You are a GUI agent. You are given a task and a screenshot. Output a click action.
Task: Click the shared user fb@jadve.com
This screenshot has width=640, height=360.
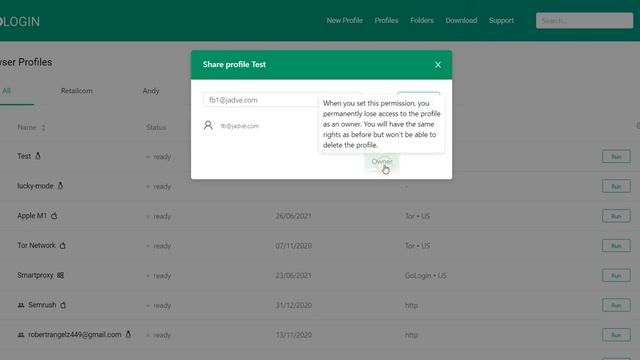click(240, 126)
